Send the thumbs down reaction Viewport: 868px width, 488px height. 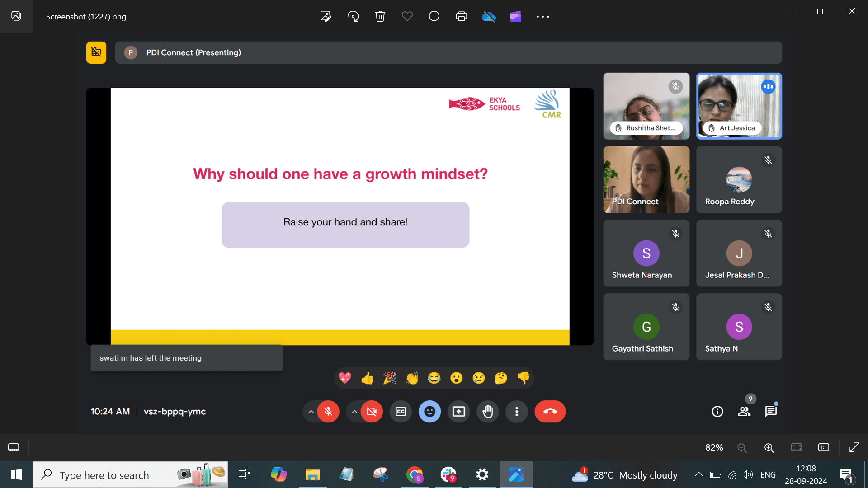click(x=523, y=378)
